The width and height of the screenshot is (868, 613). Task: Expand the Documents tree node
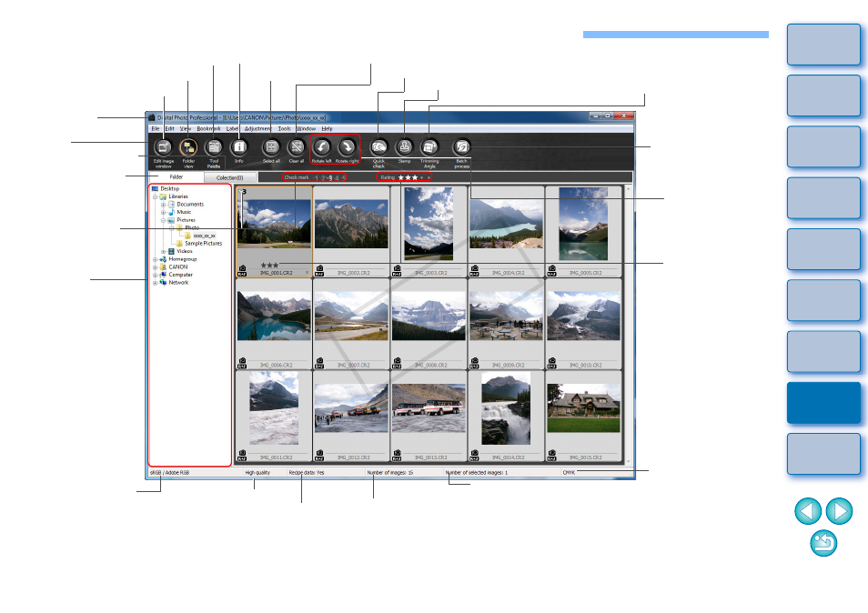click(163, 204)
